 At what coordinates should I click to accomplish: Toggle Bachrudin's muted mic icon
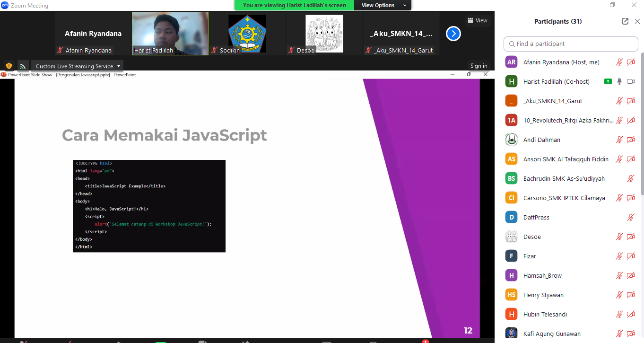tap(631, 178)
